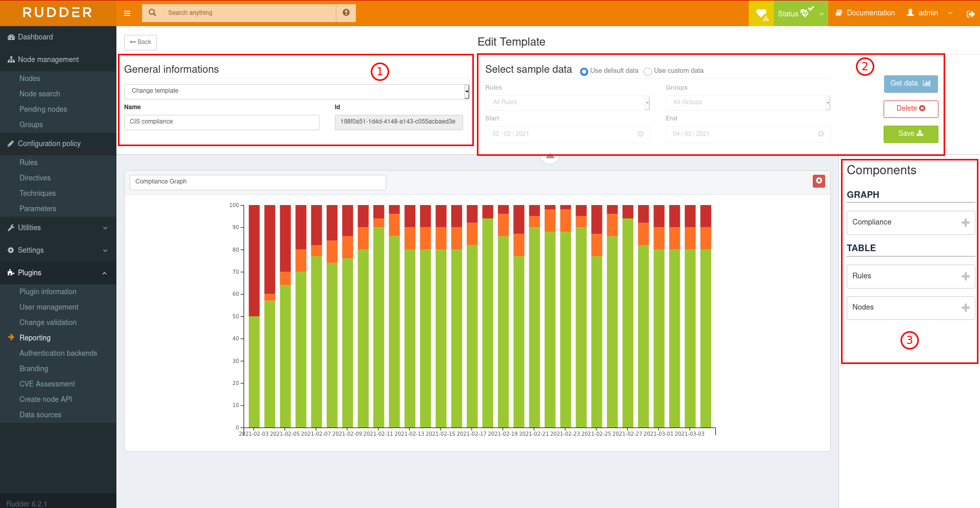This screenshot has height=508, width=980.
Task: Click the search magnifier icon
Action: (x=152, y=13)
